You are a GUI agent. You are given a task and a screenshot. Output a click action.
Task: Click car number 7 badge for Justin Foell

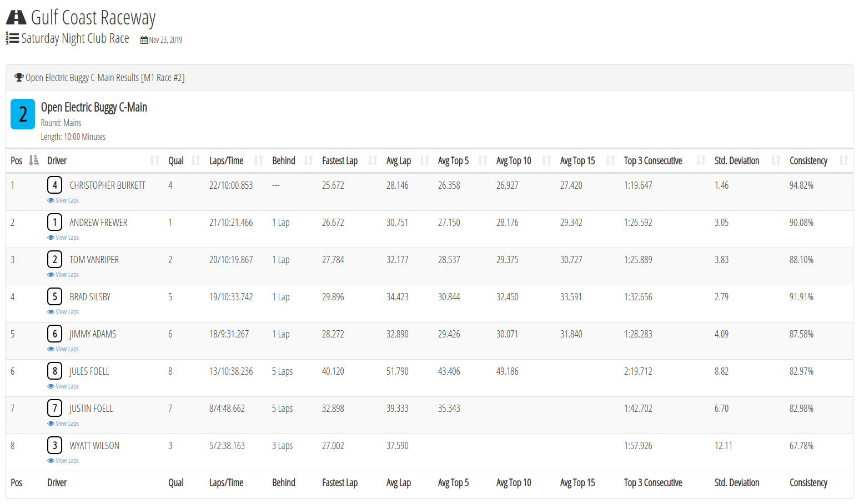(54, 408)
